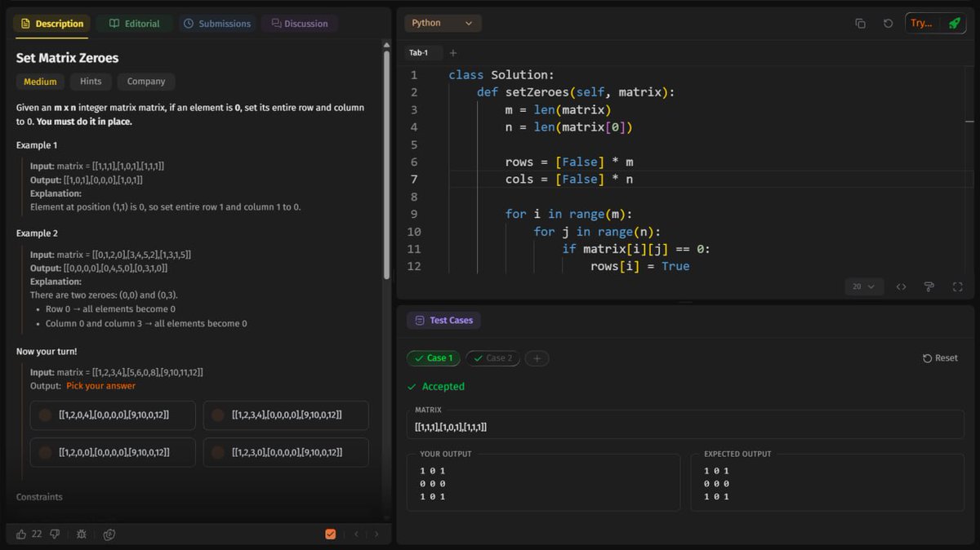980x550 pixels.
Task: Click the description panel vertical scrollbar
Action: [x=387, y=163]
